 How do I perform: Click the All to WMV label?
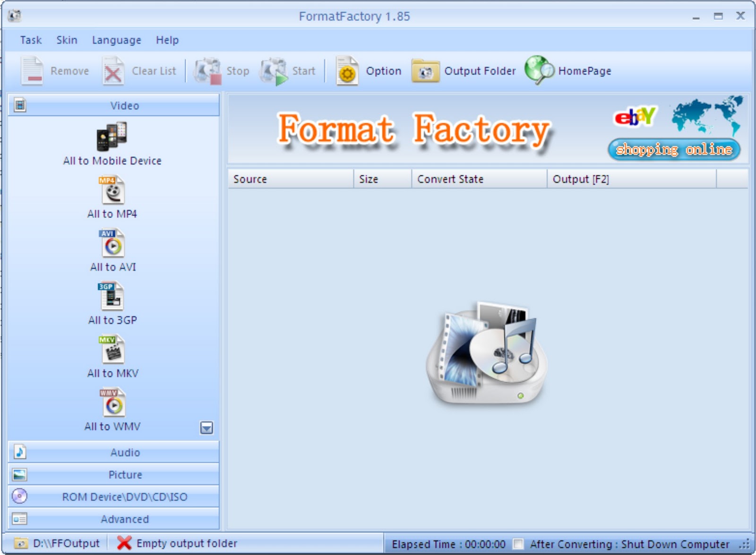pos(112,427)
